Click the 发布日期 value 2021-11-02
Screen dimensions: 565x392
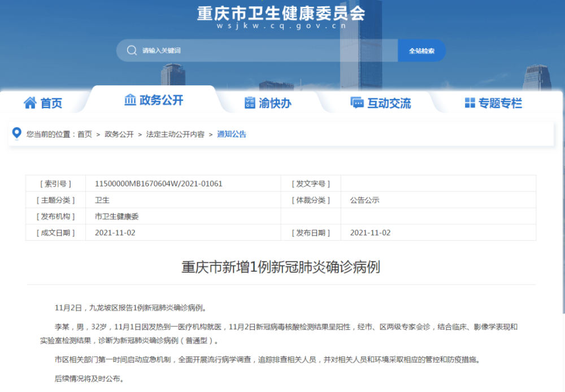click(371, 233)
